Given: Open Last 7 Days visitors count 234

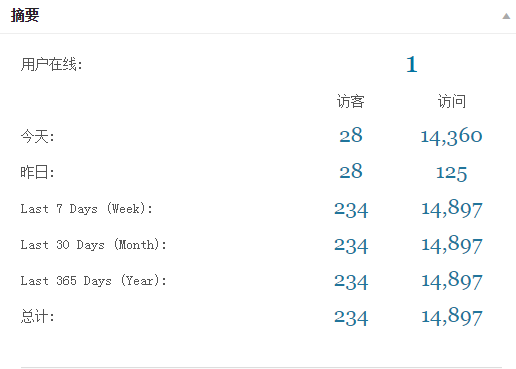Looking at the screenshot, I should coord(351,210).
